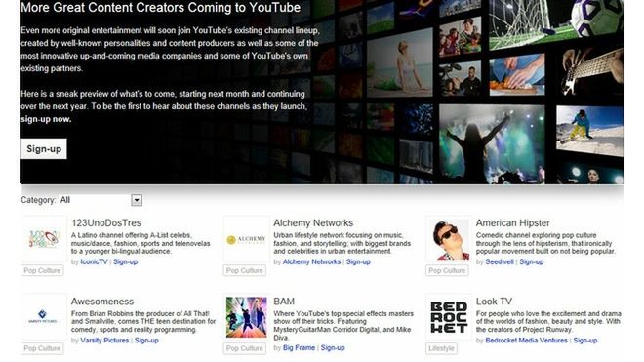Click Sign-up link for 123UnoDosTres
644x362 pixels.
coord(125,261)
